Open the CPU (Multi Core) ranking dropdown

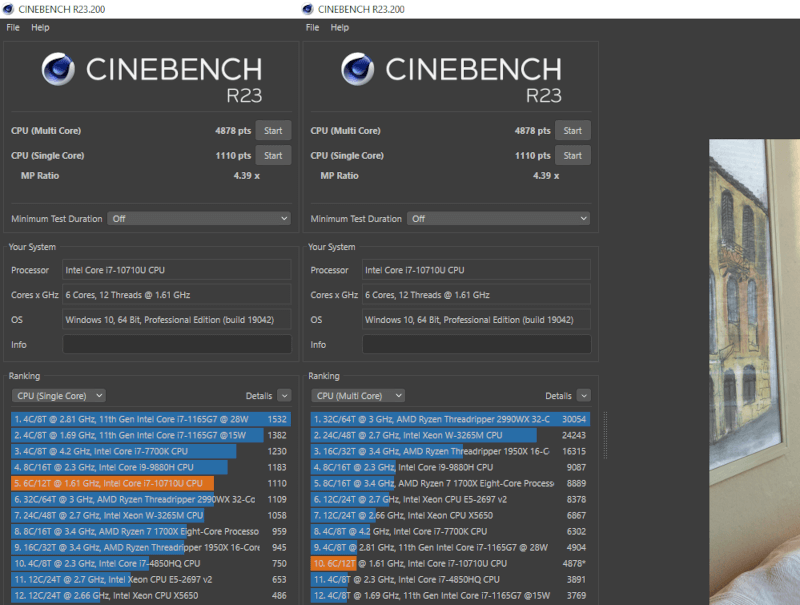coord(356,396)
